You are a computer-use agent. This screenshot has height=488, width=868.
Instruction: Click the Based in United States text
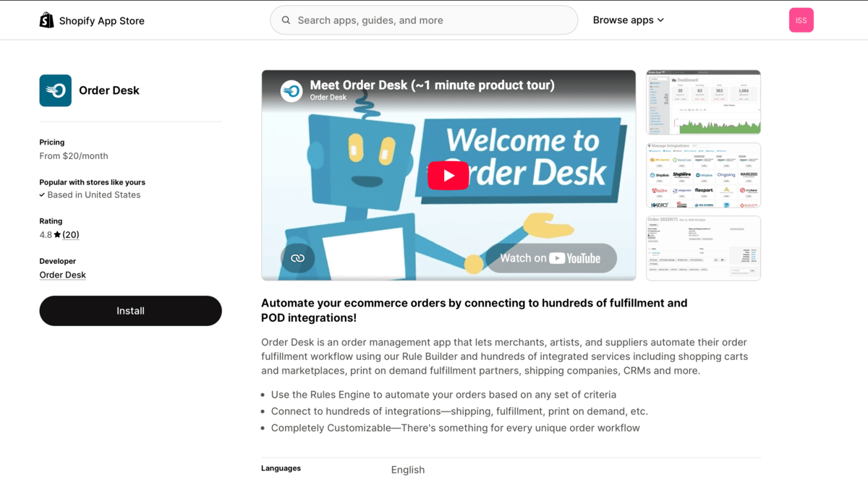pos(94,195)
